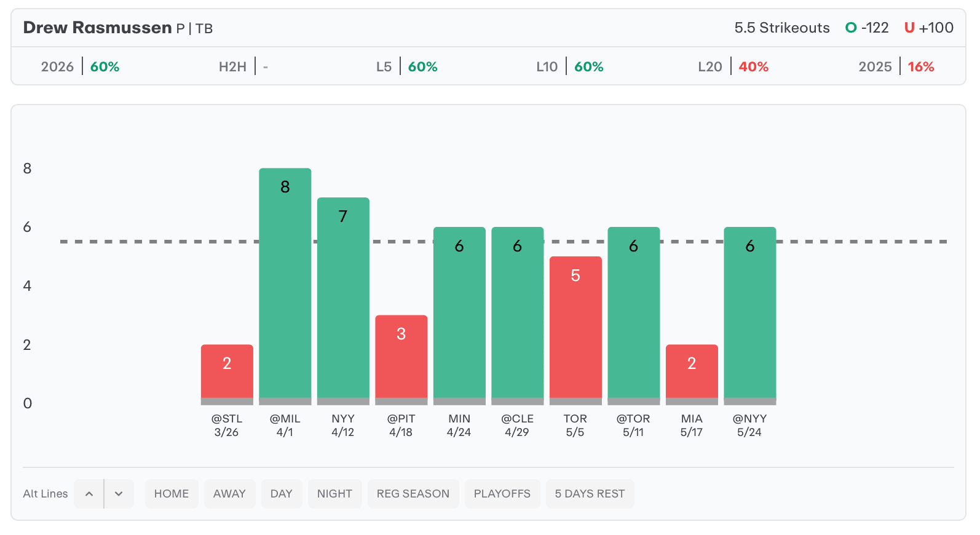Viewport: 980px width, 535px height.
Task: Click the MIA 5/17 axis label
Action: 692,426
